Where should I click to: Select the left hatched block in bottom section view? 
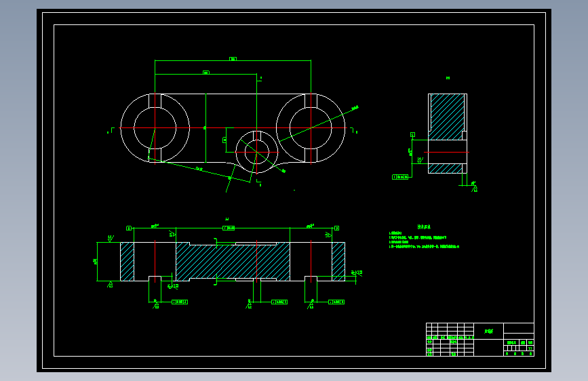point(127,262)
